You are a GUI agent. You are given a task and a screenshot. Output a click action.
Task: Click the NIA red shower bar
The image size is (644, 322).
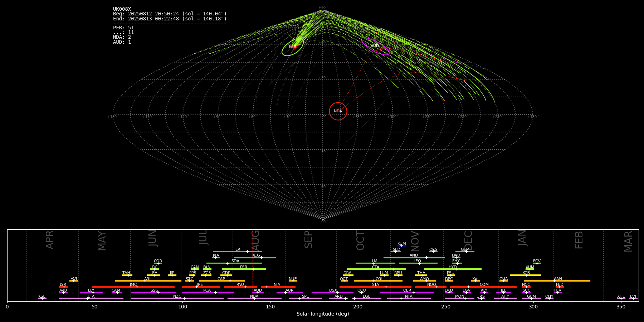tap(278, 287)
